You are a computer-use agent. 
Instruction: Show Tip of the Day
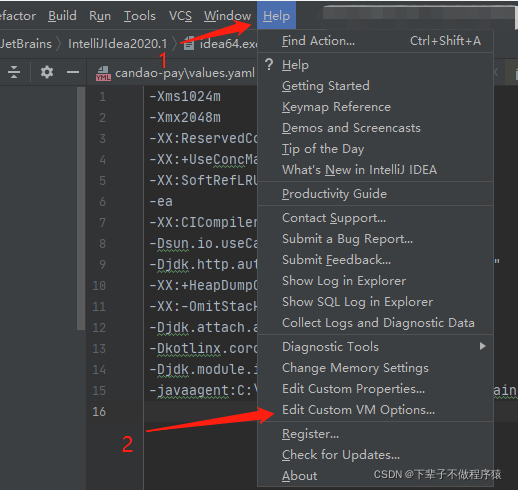(x=375, y=149)
